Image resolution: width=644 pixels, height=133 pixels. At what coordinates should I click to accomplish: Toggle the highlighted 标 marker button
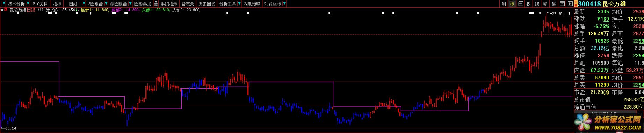point(512,4)
